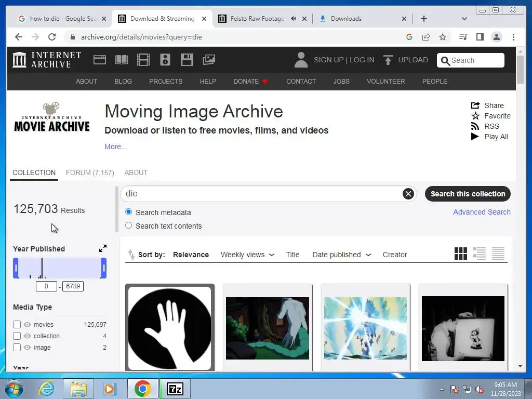The height and width of the screenshot is (399, 532).
Task: Open Chrome's side panel icon
Action: click(480, 37)
